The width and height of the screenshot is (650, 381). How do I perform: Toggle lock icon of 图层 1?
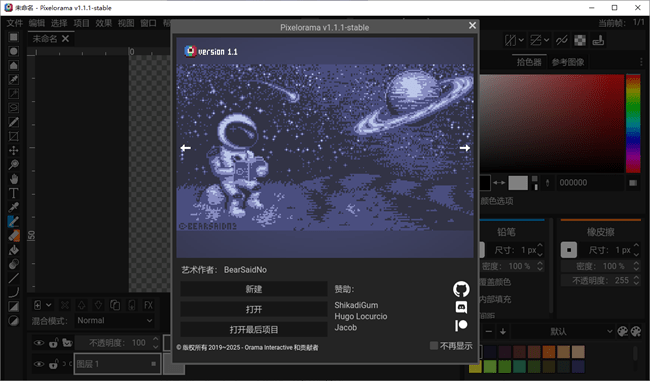click(x=53, y=364)
